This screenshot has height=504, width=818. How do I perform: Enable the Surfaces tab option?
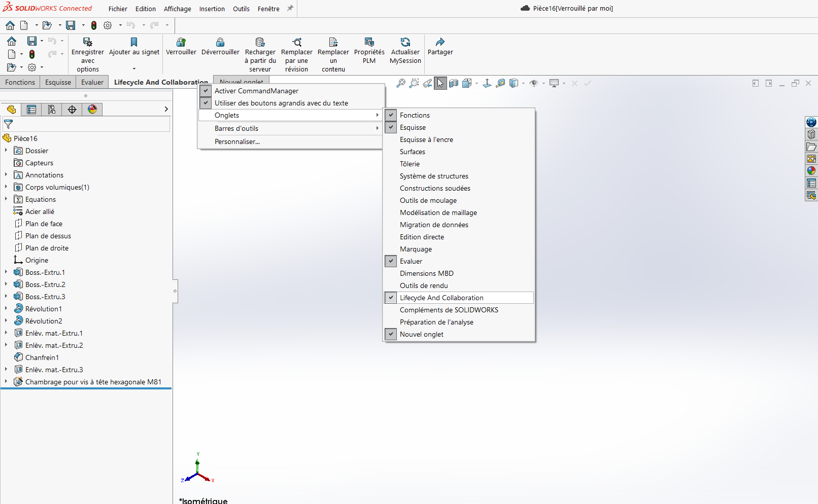(412, 152)
